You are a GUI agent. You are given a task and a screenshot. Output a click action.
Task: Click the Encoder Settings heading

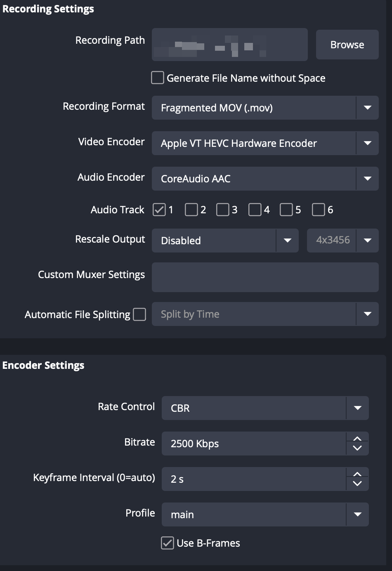tap(43, 366)
